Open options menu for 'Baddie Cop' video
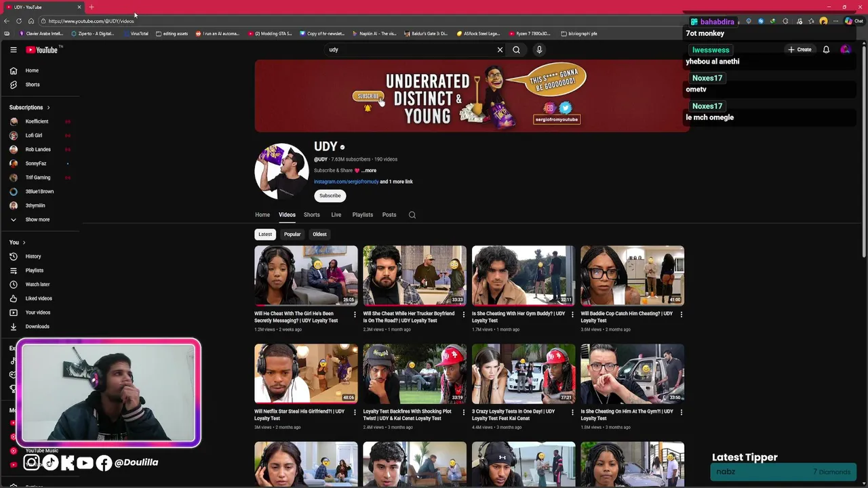Image resolution: width=868 pixels, height=488 pixels. pos(681,314)
